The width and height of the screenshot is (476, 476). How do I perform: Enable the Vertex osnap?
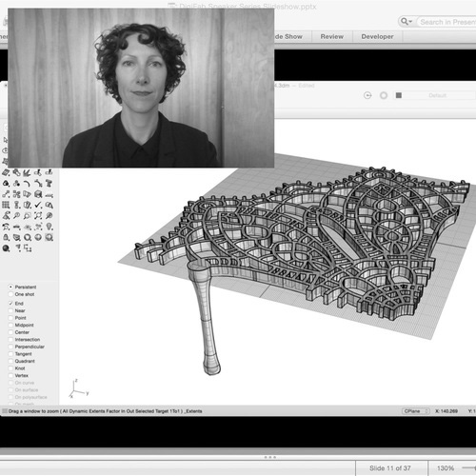tap(10, 375)
